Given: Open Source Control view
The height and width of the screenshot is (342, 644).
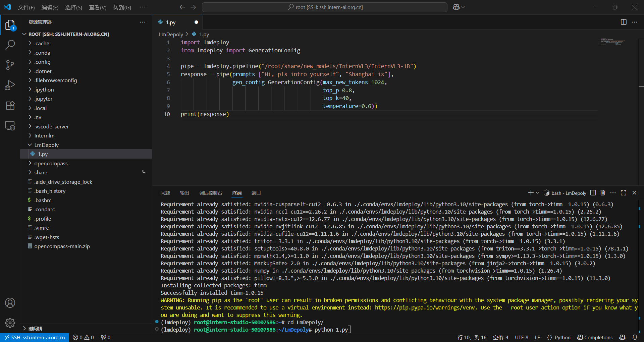Looking at the screenshot, I should [10, 65].
